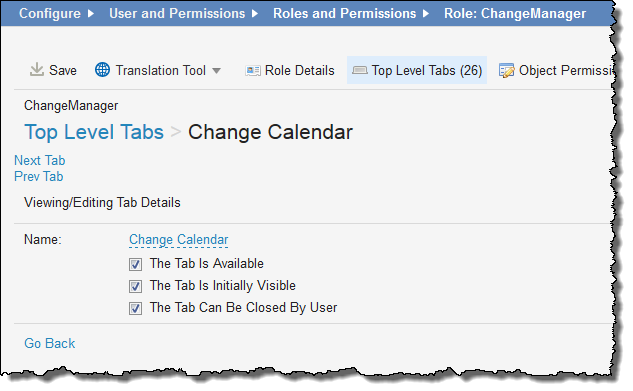The image size is (633, 391).
Task: Go to the Prev Tab link
Action: (x=39, y=177)
